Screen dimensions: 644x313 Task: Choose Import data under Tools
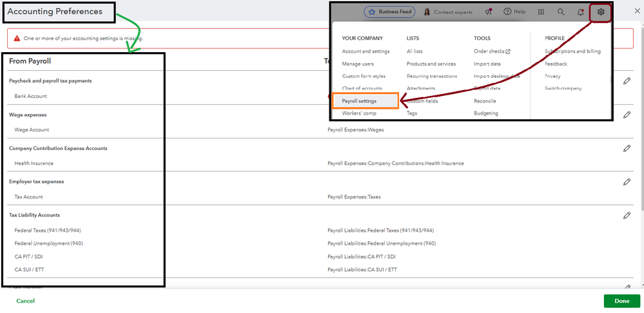[x=487, y=64]
